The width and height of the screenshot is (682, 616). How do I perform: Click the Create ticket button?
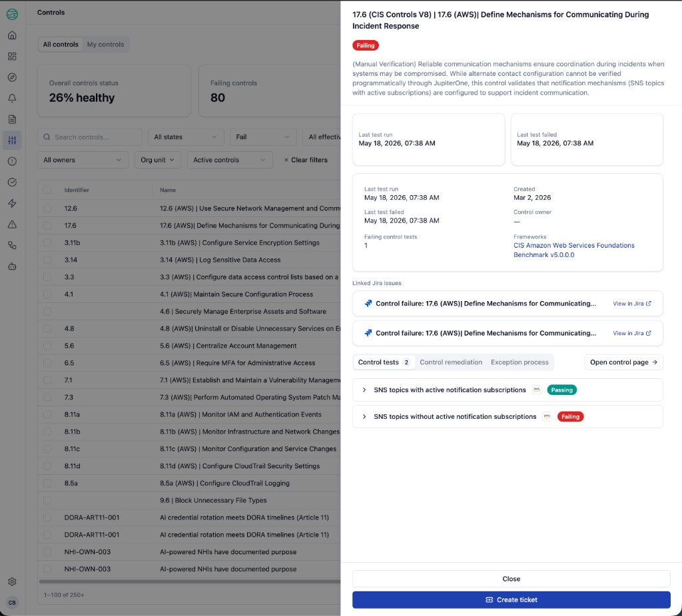(x=511, y=600)
